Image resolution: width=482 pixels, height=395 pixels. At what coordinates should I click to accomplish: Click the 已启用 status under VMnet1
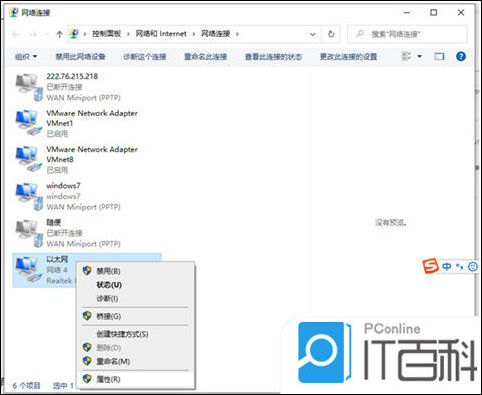click(57, 134)
